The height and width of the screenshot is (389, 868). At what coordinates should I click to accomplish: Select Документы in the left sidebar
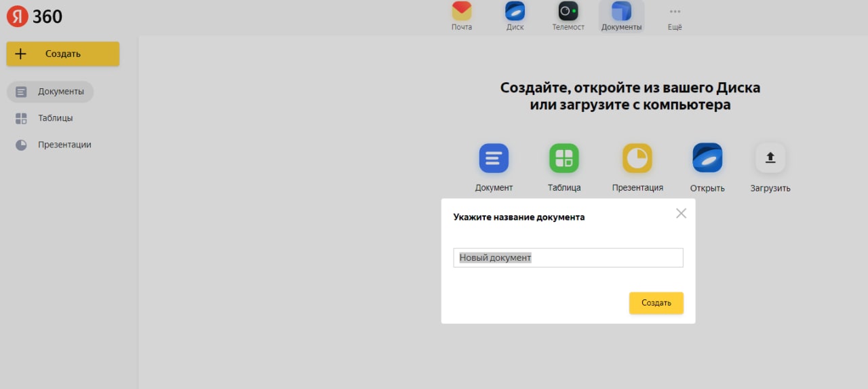pos(50,92)
